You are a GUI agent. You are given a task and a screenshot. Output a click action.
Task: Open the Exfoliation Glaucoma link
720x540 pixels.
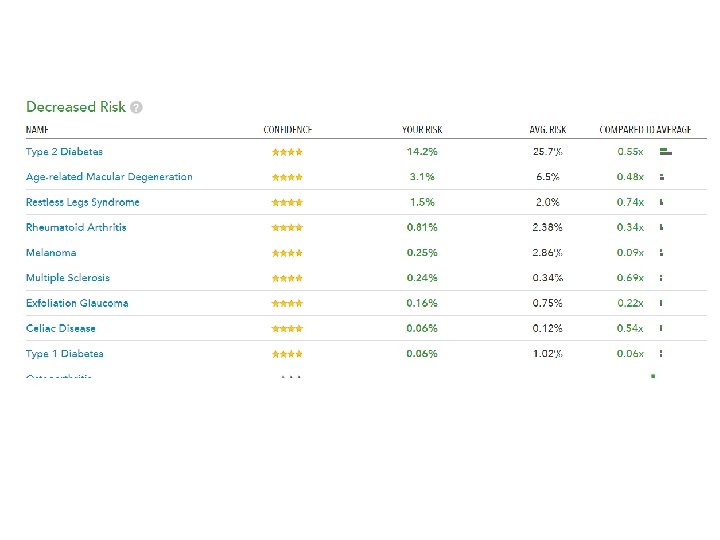77,303
